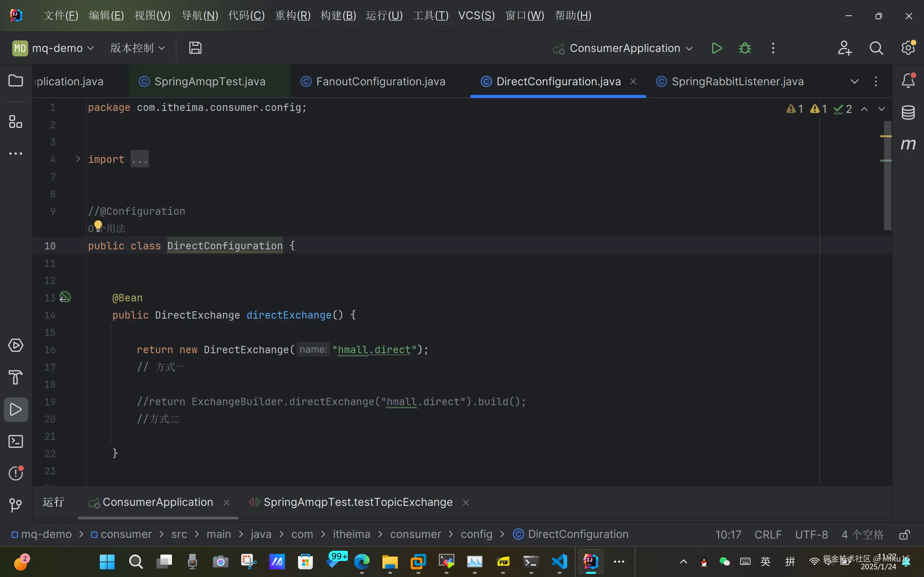This screenshot has height=577, width=924.
Task: Open the Database tool window icon
Action: pos(908,113)
